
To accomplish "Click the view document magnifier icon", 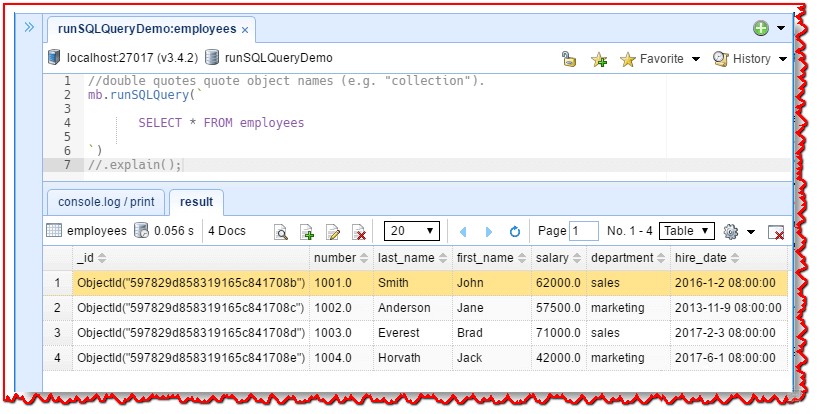I will coord(282,232).
